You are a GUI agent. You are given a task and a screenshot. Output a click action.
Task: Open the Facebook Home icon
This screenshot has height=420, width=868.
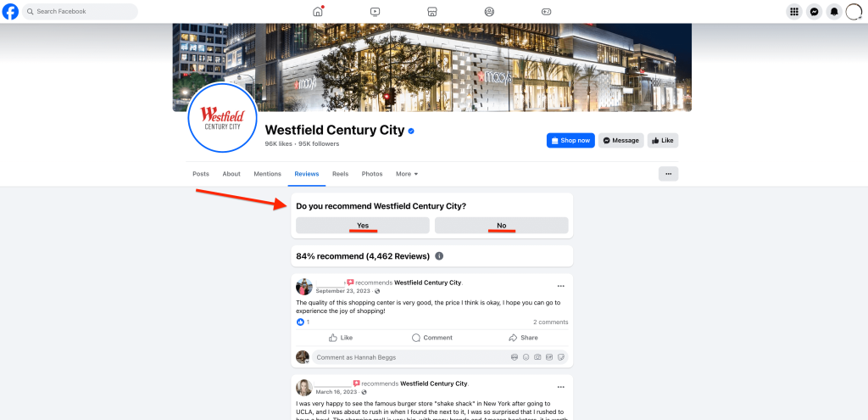click(x=318, y=12)
